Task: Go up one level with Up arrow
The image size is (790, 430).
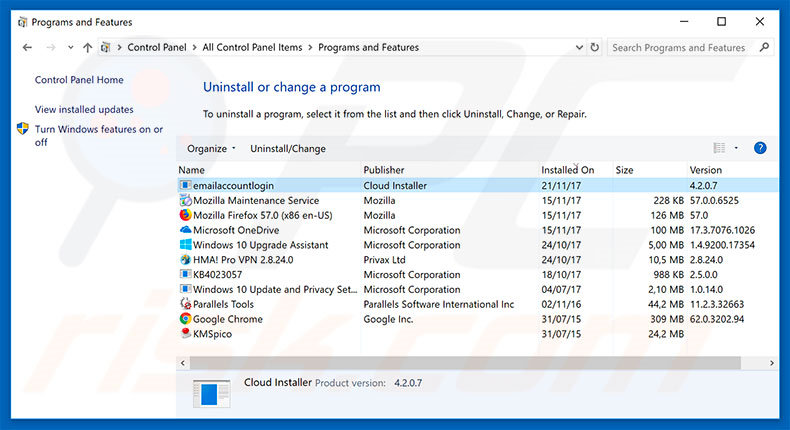Action: coord(88,47)
